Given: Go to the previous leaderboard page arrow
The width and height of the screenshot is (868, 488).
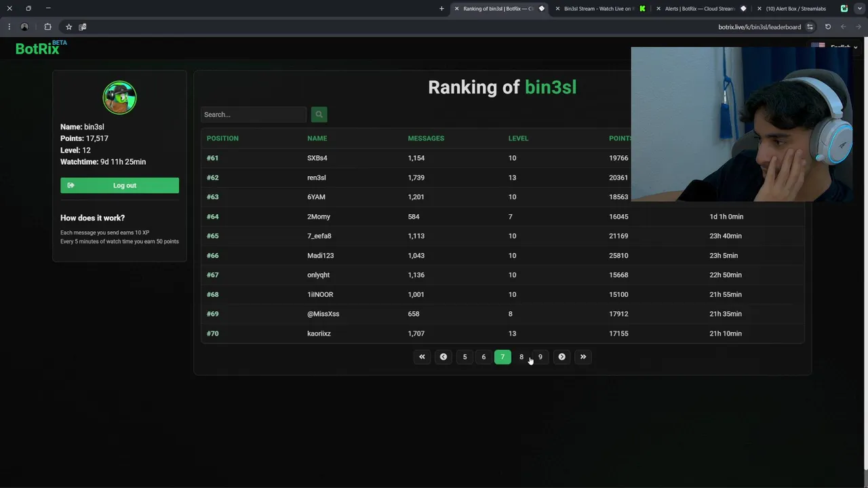Looking at the screenshot, I should [x=443, y=357].
